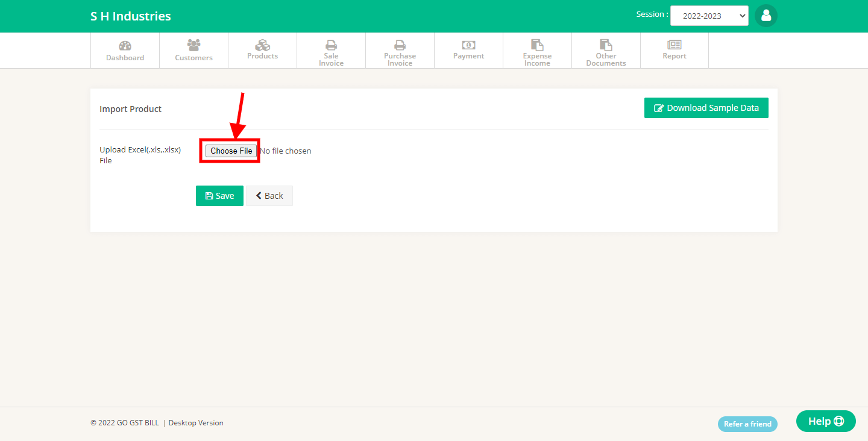
Task: Open the Products boxes icon
Action: click(262, 45)
